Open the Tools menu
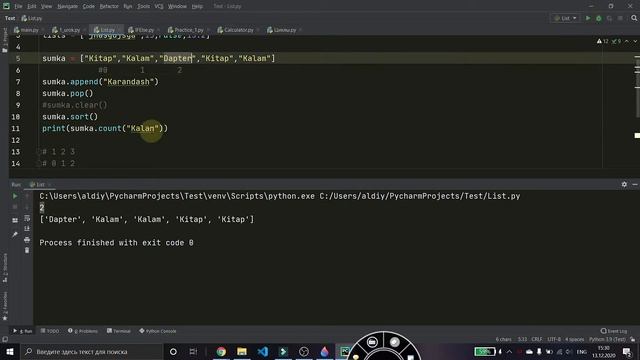The image size is (640, 360). pyautogui.click(x=143, y=7)
